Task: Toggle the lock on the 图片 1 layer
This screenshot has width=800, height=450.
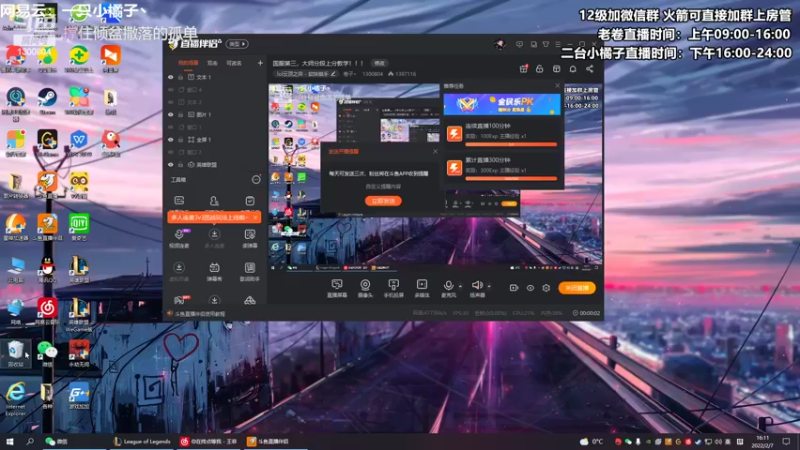Action: (x=180, y=115)
